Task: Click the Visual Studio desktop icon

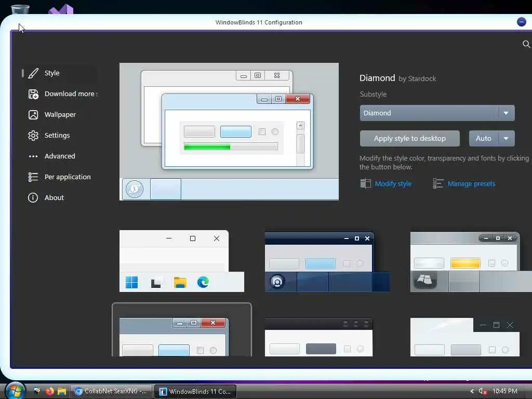Action: coord(61,9)
